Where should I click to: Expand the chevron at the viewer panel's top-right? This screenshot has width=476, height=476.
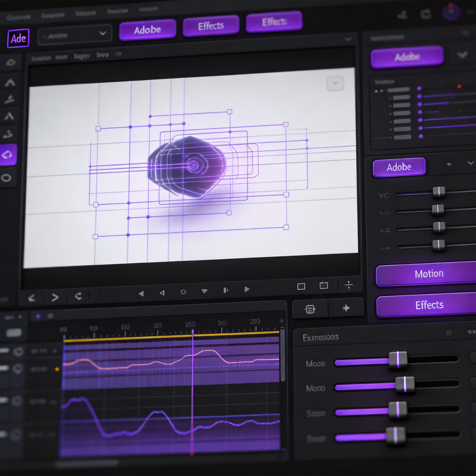click(348, 39)
